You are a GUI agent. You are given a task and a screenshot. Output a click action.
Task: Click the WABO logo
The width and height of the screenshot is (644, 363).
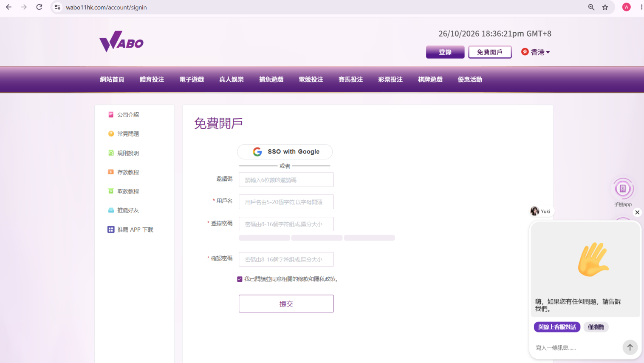[121, 42]
